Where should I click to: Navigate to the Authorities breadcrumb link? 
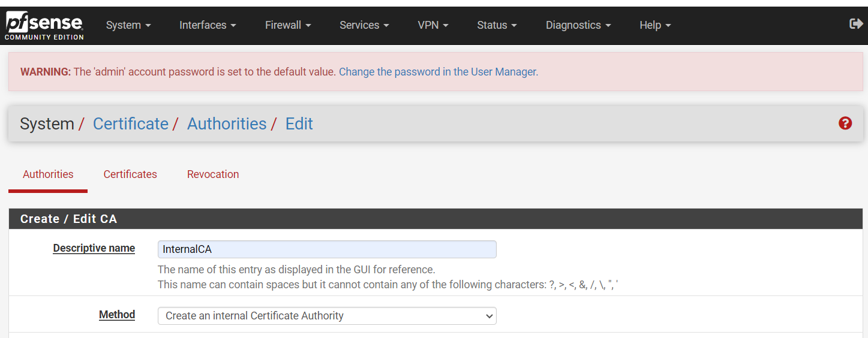tap(227, 124)
